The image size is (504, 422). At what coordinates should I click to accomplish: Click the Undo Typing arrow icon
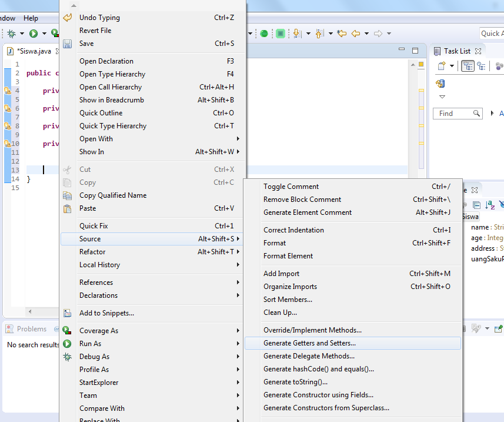67,18
